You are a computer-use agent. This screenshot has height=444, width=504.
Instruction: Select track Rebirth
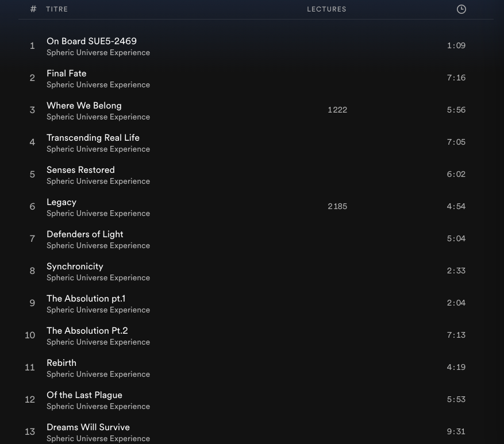61,362
